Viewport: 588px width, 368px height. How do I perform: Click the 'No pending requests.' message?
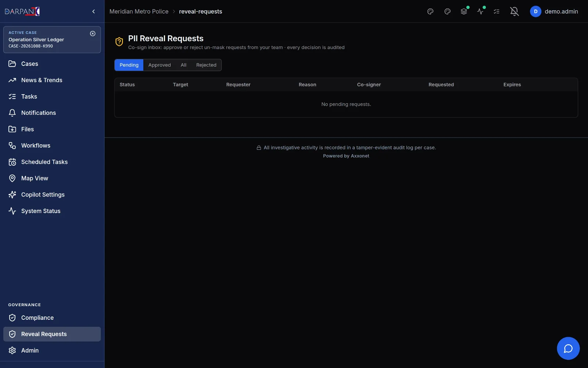[346, 105]
